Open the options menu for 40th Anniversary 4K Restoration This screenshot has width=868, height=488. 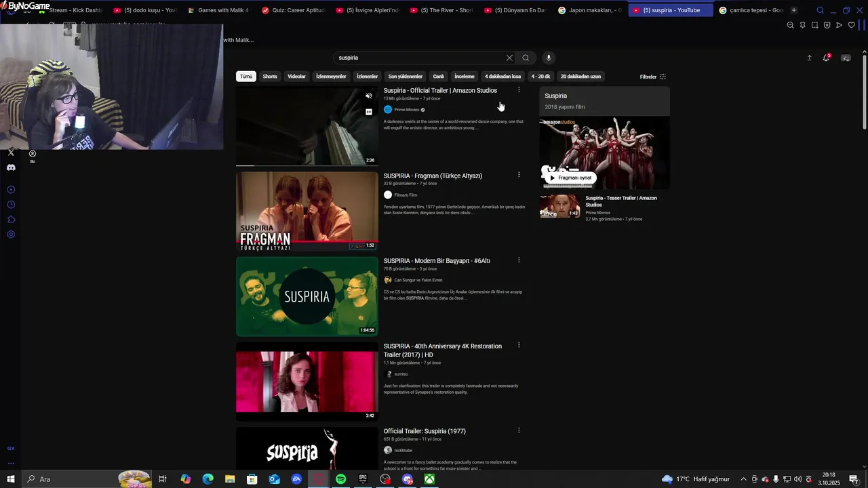point(519,345)
